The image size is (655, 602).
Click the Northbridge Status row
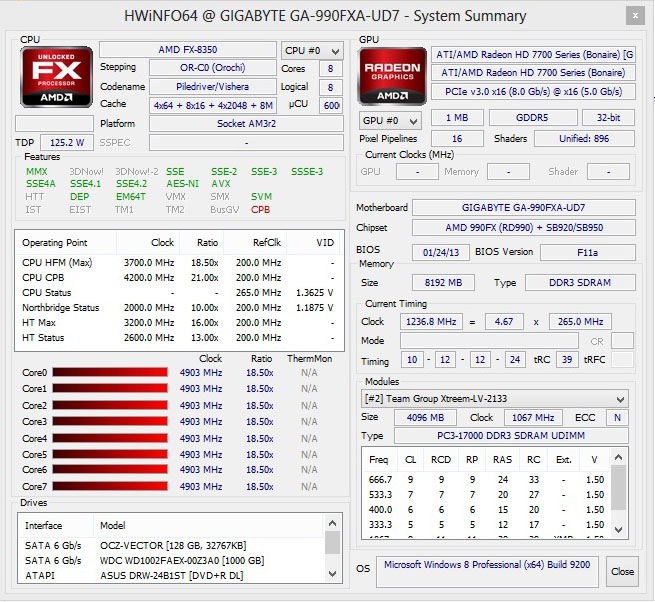179,308
